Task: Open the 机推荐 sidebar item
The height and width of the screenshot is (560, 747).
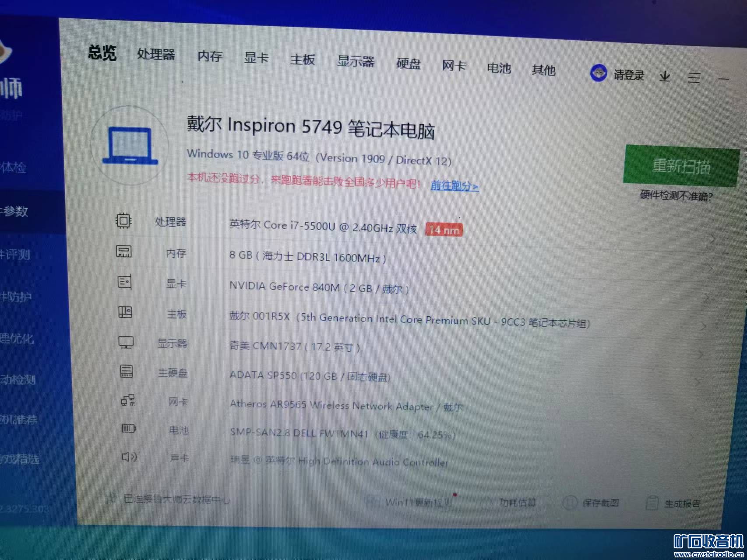Action: coord(18,420)
